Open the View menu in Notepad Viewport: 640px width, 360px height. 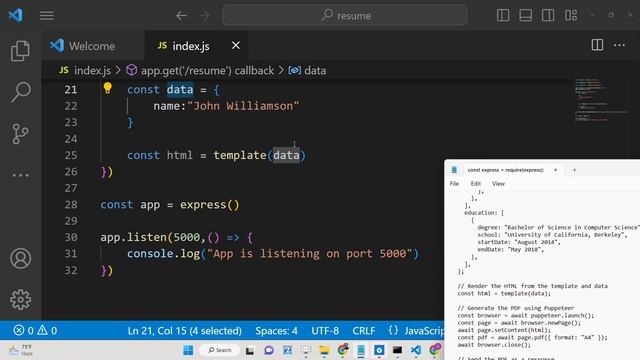(x=498, y=184)
